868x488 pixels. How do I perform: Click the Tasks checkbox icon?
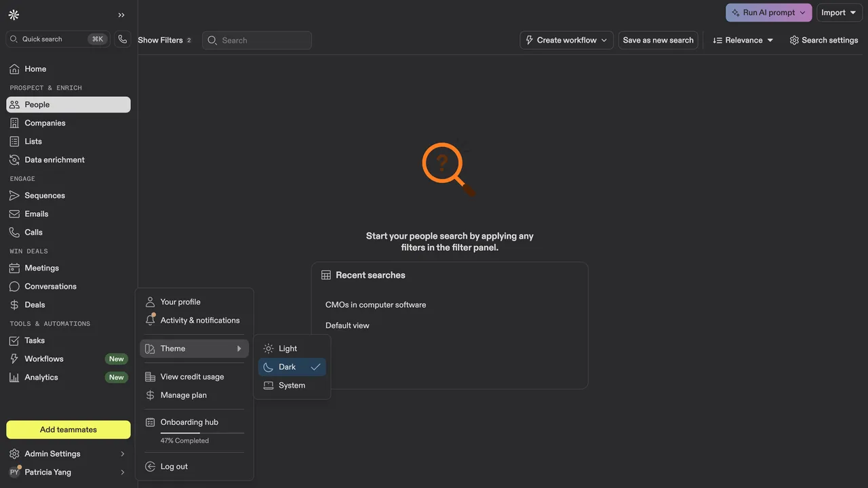(14, 341)
